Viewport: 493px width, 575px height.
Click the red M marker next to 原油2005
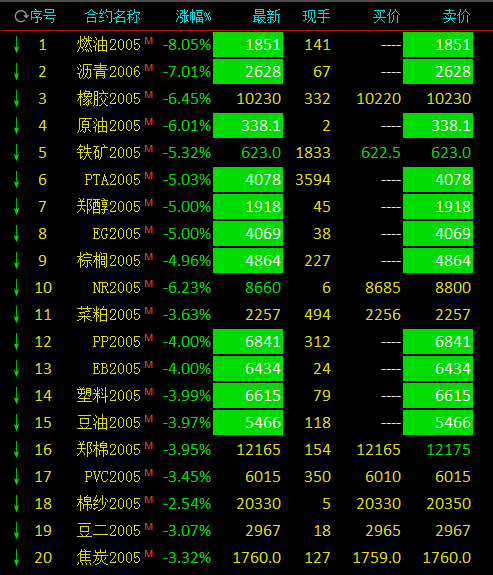tap(149, 122)
